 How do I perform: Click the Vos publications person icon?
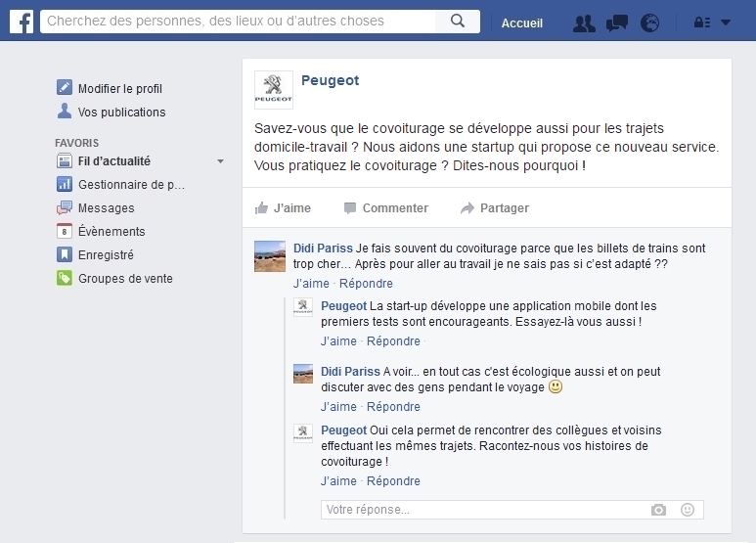pos(65,111)
